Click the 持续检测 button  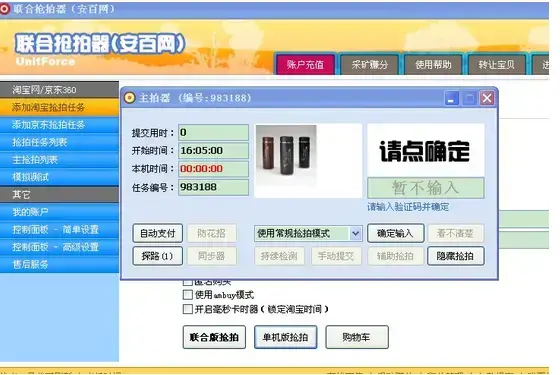coord(279,256)
